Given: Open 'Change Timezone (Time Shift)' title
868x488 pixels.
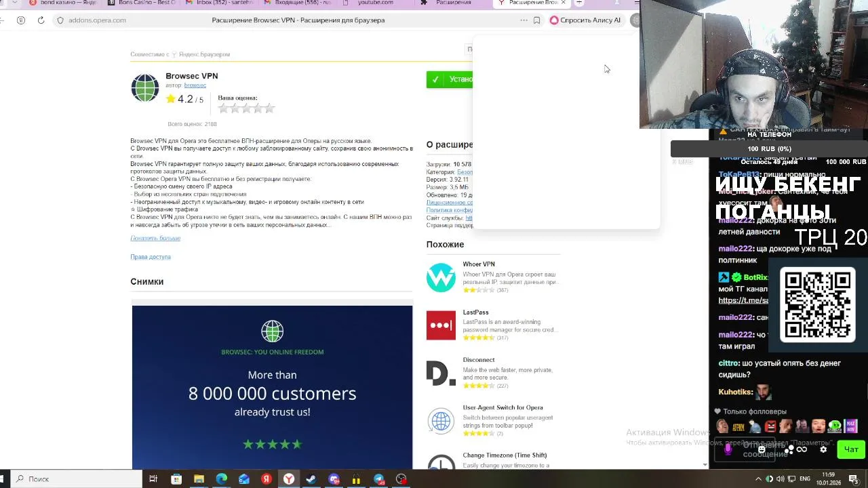Looking at the screenshot, I should [505, 455].
